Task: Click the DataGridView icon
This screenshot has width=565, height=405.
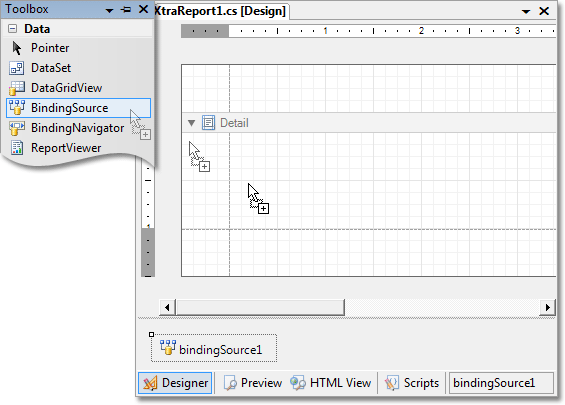Action: point(17,88)
